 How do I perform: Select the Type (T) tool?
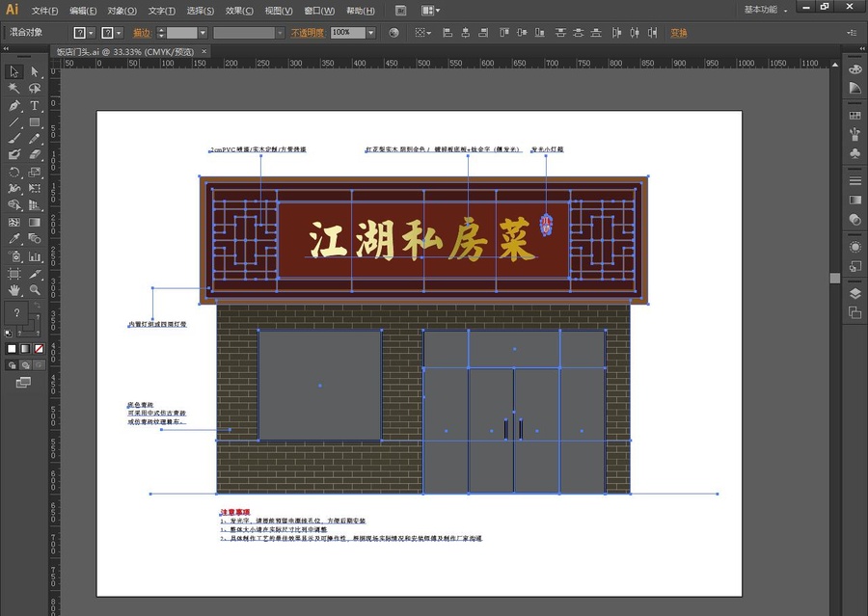pos(35,105)
